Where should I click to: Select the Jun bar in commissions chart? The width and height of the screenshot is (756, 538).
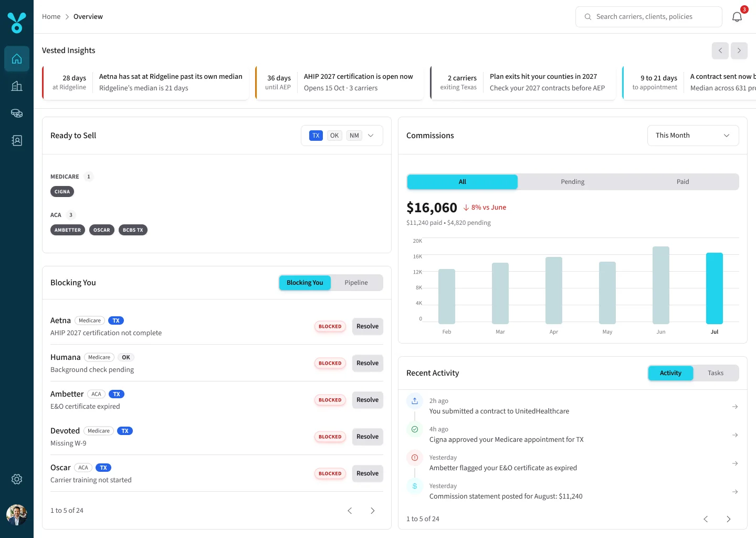661,285
